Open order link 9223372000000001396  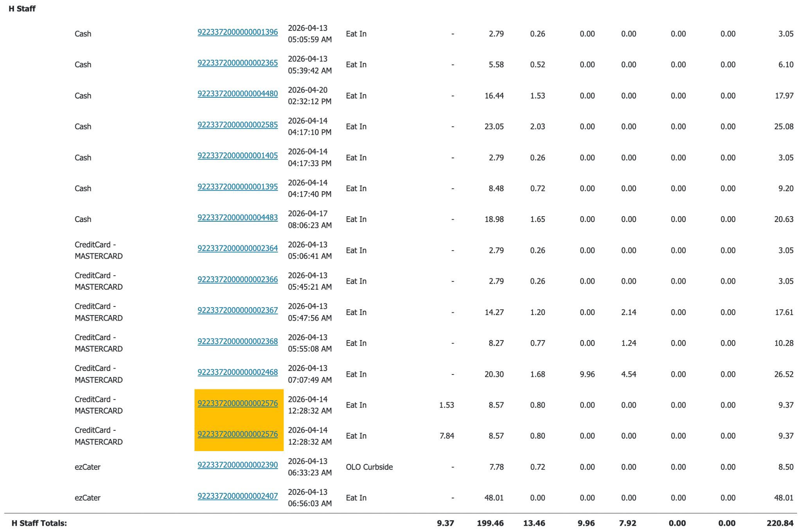tap(237, 32)
